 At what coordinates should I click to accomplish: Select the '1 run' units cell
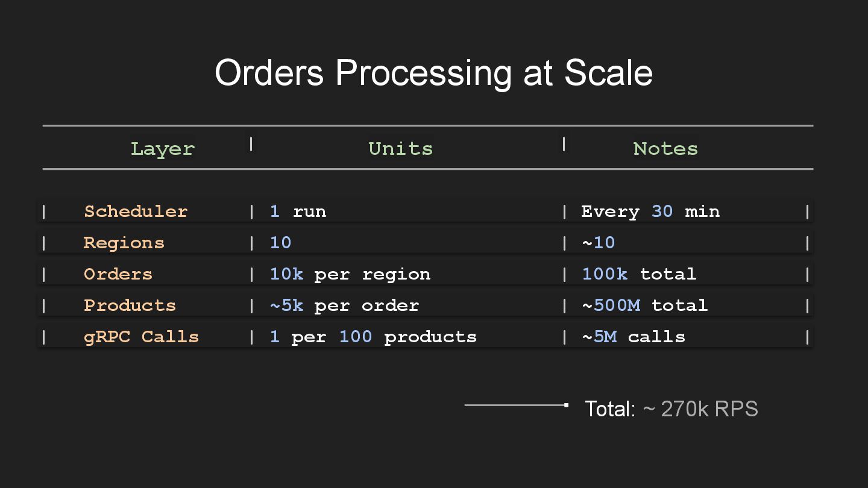tap(298, 211)
